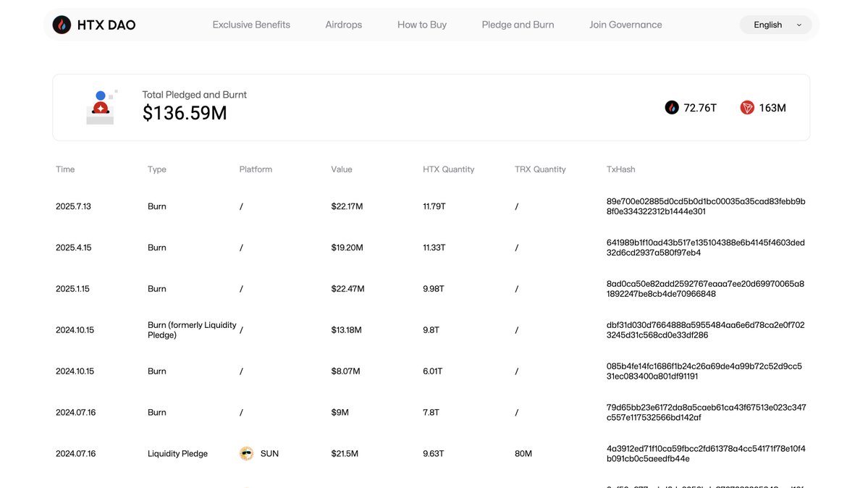The height and width of the screenshot is (488, 868).
Task: Open TxHash starting with 641989b1f10ad
Action: [x=705, y=248]
